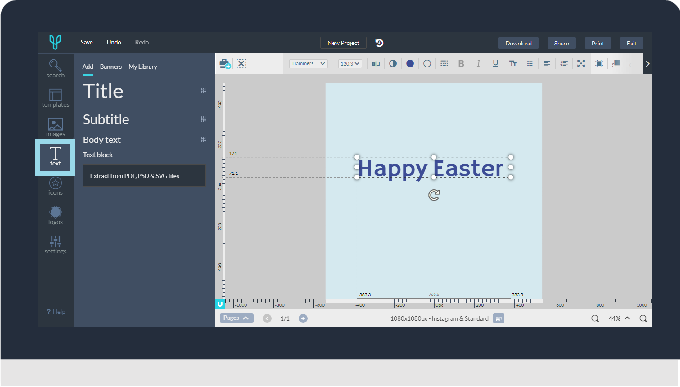
Task: Open the Settings sliders panel in the sidebar
Action: pyautogui.click(x=56, y=244)
